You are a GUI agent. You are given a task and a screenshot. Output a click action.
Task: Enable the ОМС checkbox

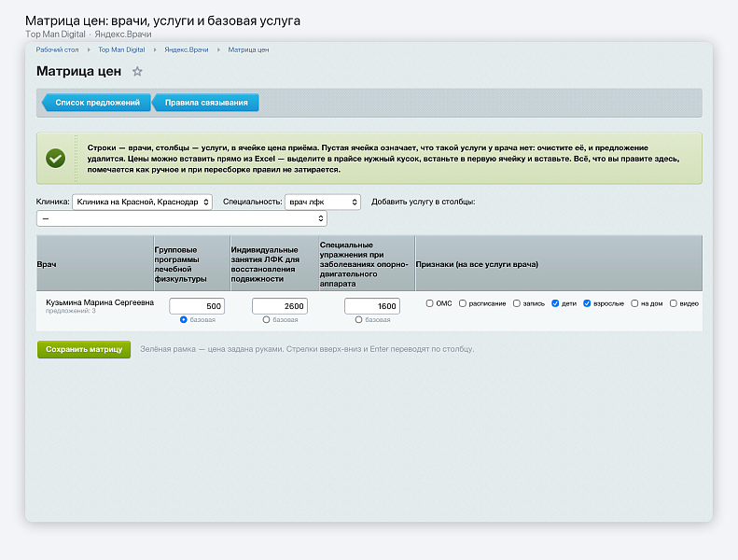429,303
